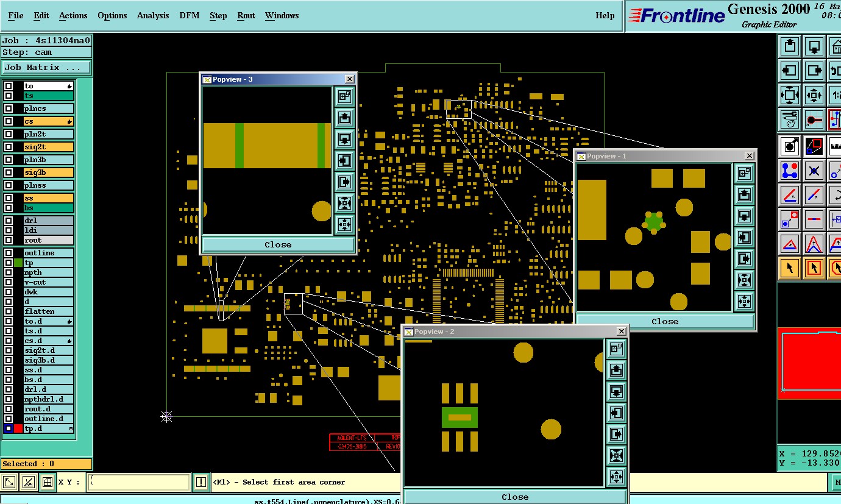This screenshot has width=841, height=504.
Task: Click the red triangle with blue base icon
Action: 790,244
